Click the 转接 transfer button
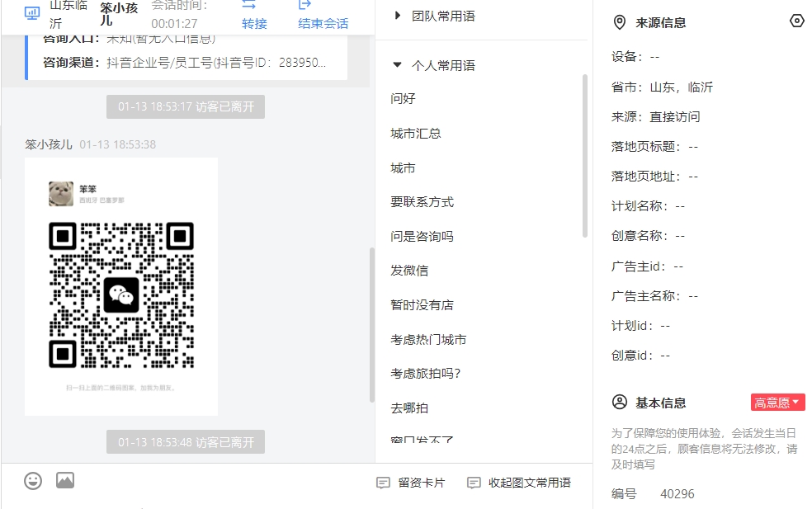The width and height of the screenshot is (812, 509). 254,15
